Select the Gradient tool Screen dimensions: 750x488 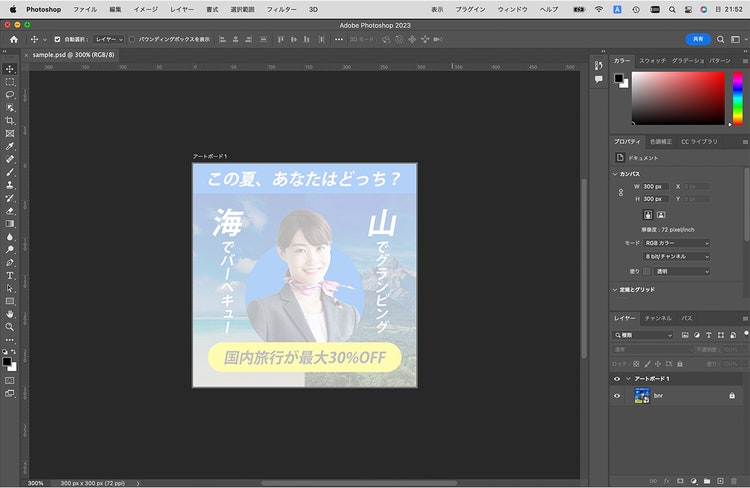click(10, 224)
